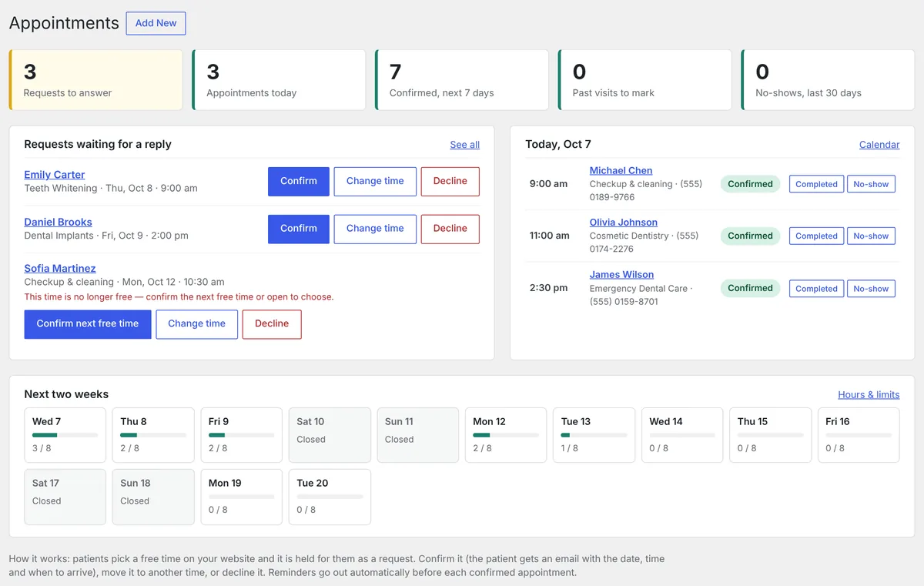Select the Fri 9 day card
Image resolution: width=924 pixels, height=586 pixels.
click(241, 435)
